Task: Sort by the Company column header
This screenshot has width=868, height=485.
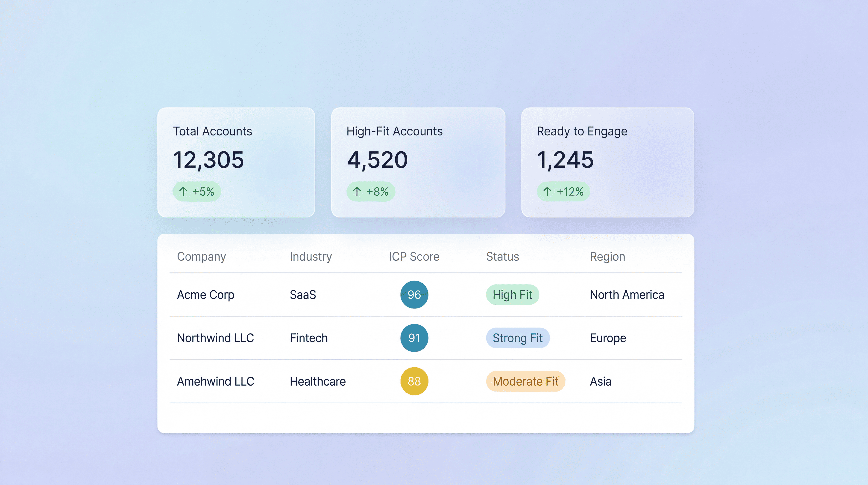Action: click(202, 257)
